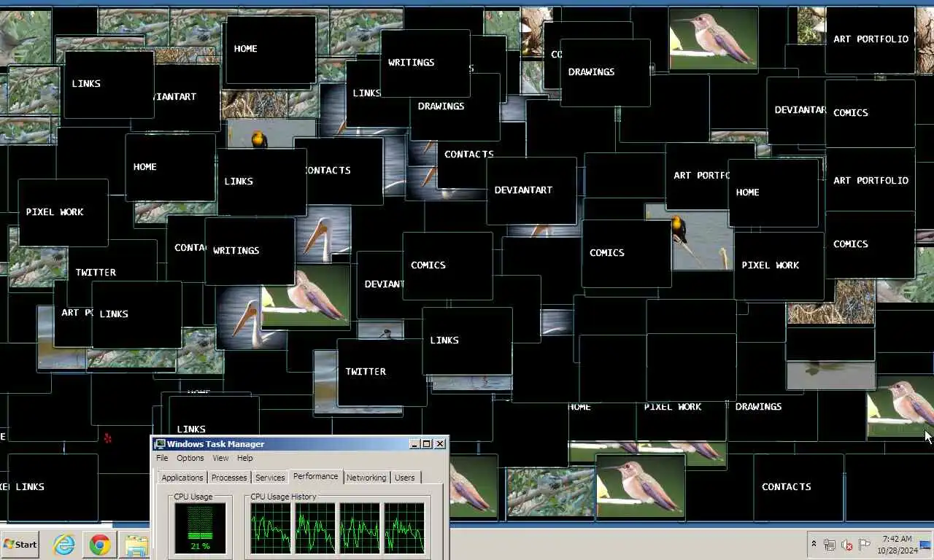Minimize the Windows Task Manager window
The image size is (934, 560).
tap(414, 444)
